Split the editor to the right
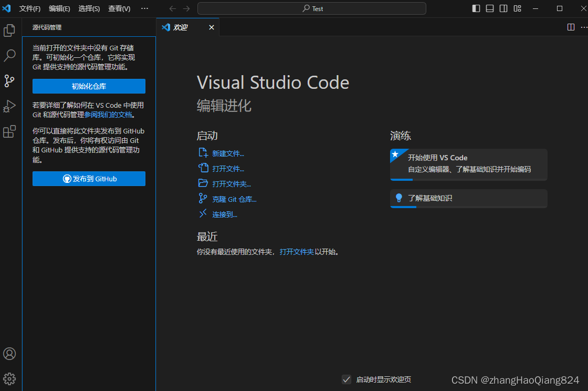588x391 pixels. [571, 27]
